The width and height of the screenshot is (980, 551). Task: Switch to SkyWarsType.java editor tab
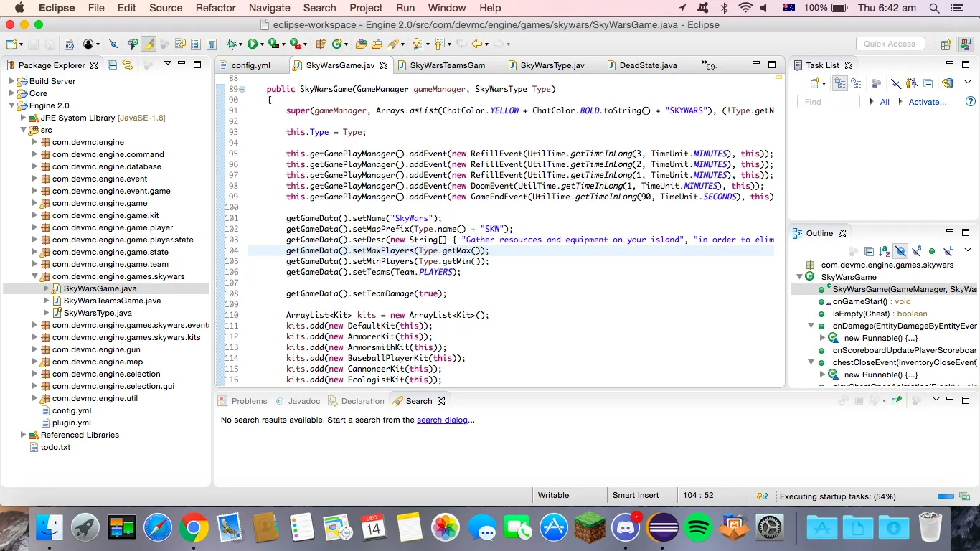552,65
